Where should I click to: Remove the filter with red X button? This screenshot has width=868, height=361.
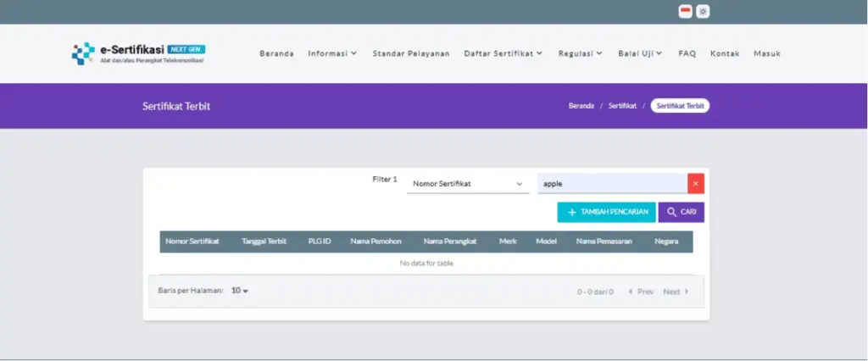tap(696, 183)
